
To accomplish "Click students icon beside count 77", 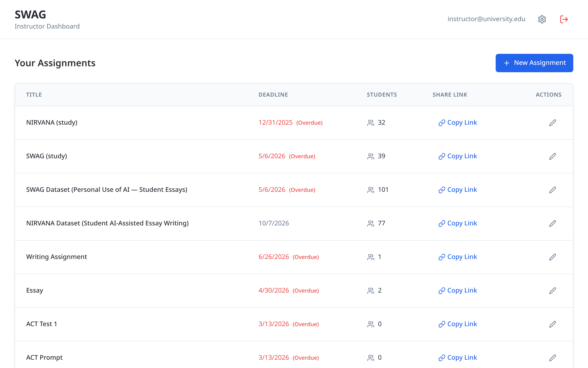I will [370, 223].
